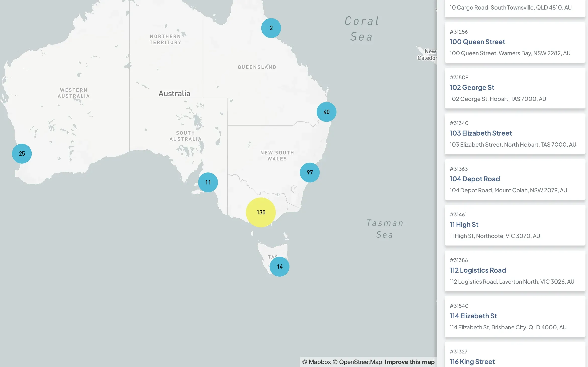Image resolution: width=588 pixels, height=367 pixels.
Task: Click address 104 Depot Road, Mount Colah
Action: 508,190
